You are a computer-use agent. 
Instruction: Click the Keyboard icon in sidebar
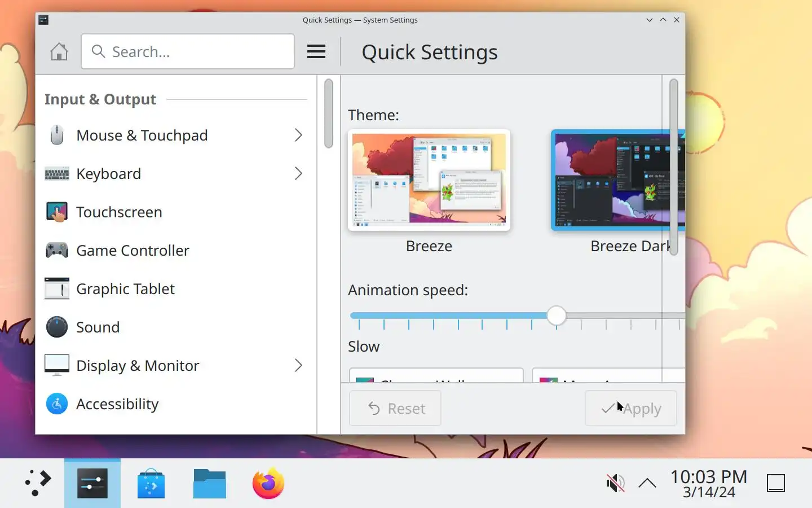click(56, 173)
